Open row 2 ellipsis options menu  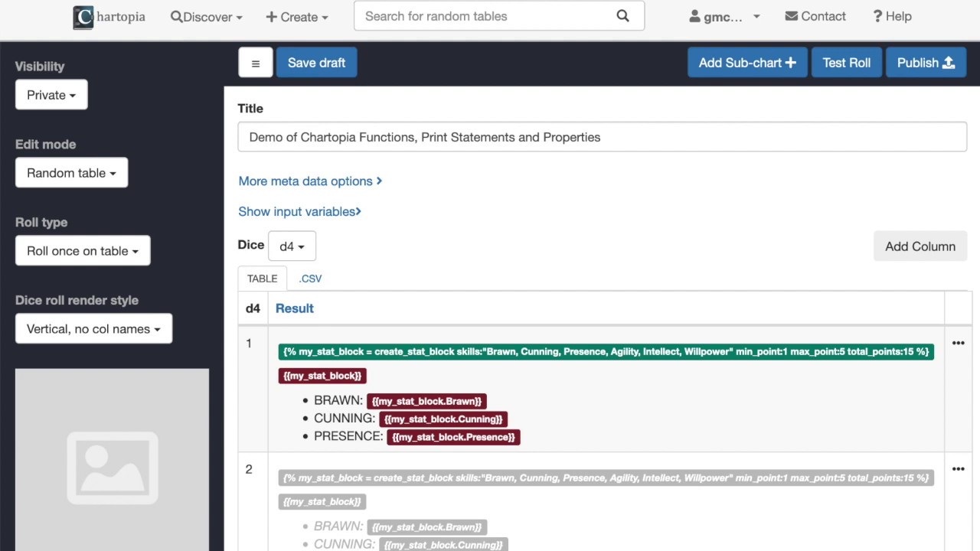click(958, 469)
